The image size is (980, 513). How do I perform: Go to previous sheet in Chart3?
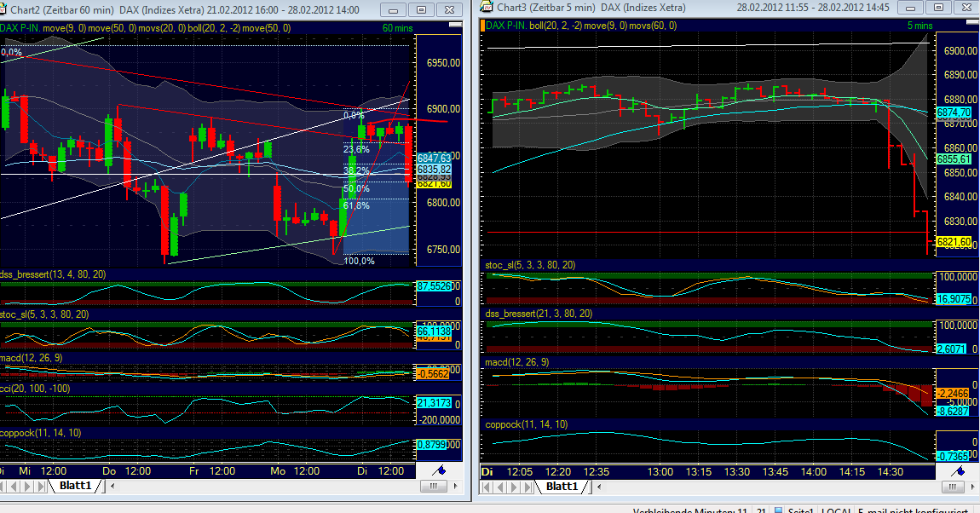(x=501, y=486)
